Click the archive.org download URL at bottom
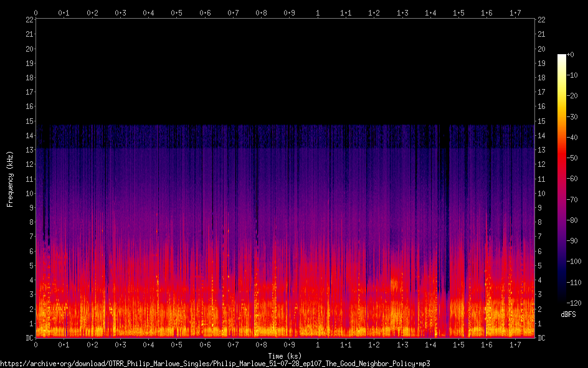This screenshot has height=368, width=588. pyautogui.click(x=215, y=363)
